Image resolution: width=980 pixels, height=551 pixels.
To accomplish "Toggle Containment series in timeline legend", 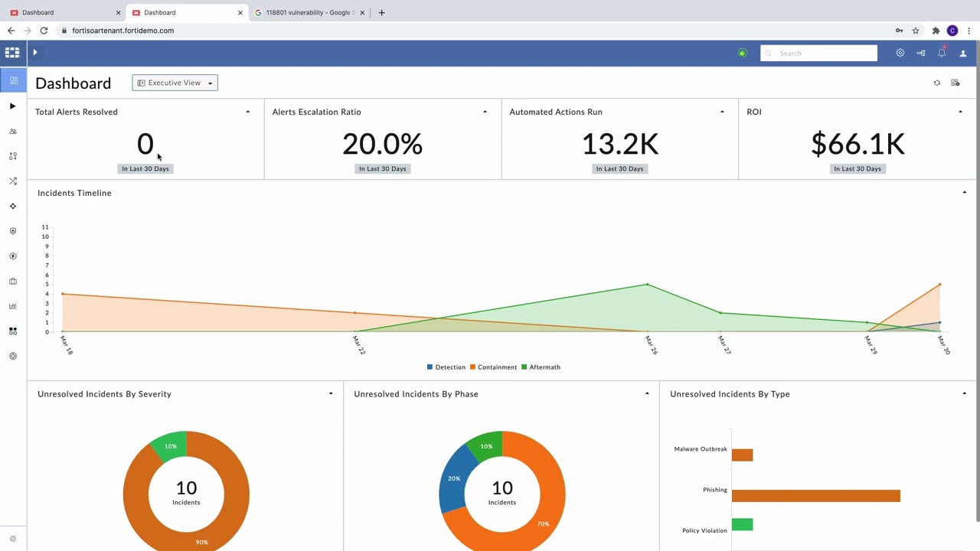I will pos(494,367).
